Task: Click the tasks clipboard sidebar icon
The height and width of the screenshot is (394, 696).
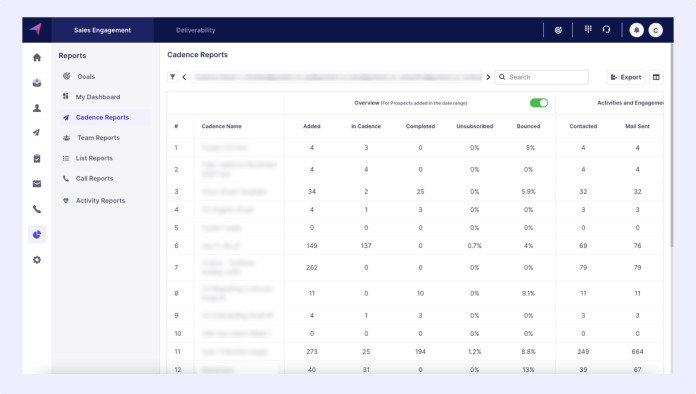Action: [37, 158]
